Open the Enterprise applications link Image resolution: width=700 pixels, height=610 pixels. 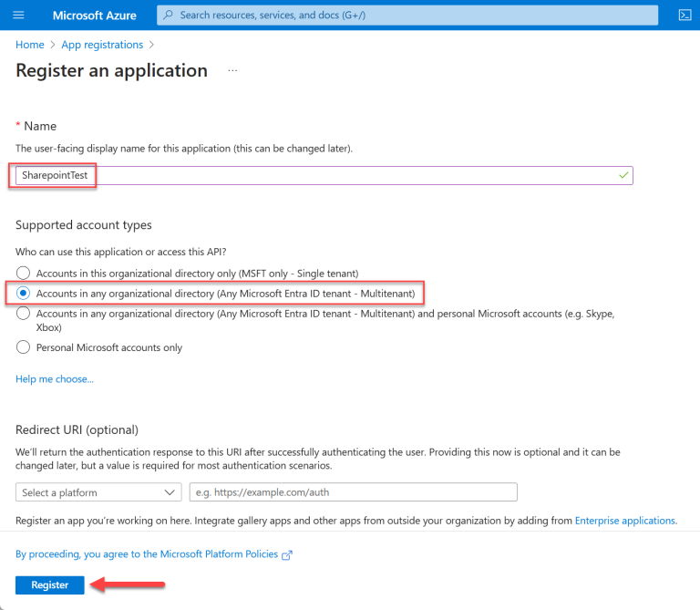click(x=625, y=521)
